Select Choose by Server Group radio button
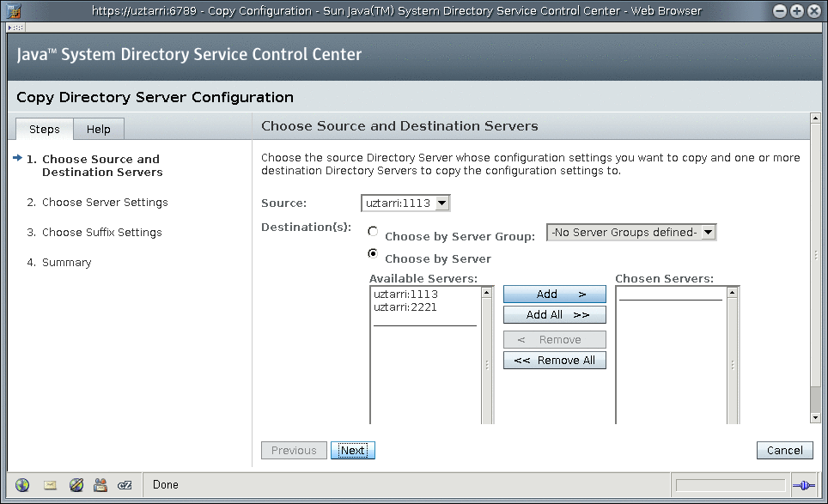 pyautogui.click(x=373, y=231)
